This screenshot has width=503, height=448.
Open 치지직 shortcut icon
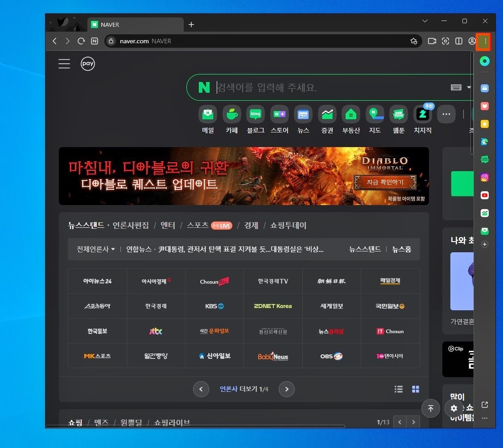point(422,114)
